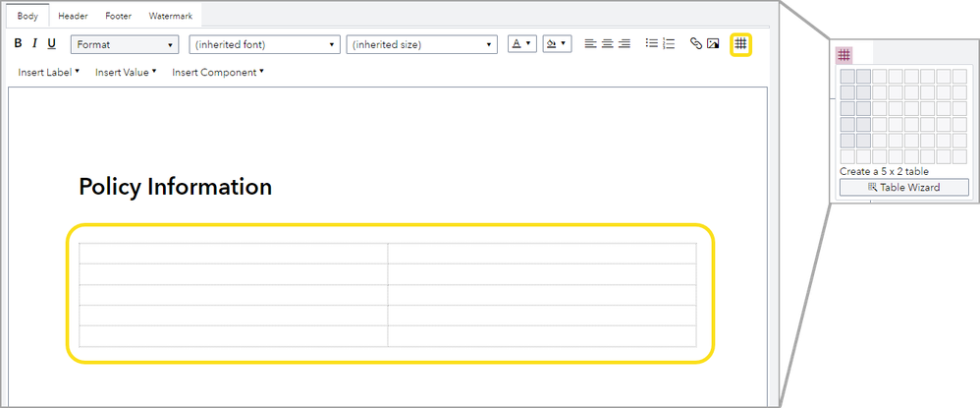Switch to the Body tab
Screen dimensions: 980x408
coord(27,16)
